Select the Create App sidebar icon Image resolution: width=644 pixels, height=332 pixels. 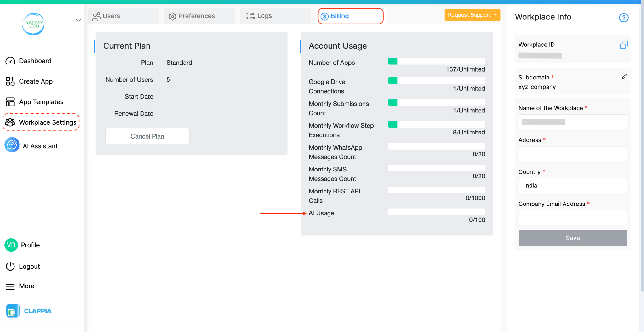point(10,81)
